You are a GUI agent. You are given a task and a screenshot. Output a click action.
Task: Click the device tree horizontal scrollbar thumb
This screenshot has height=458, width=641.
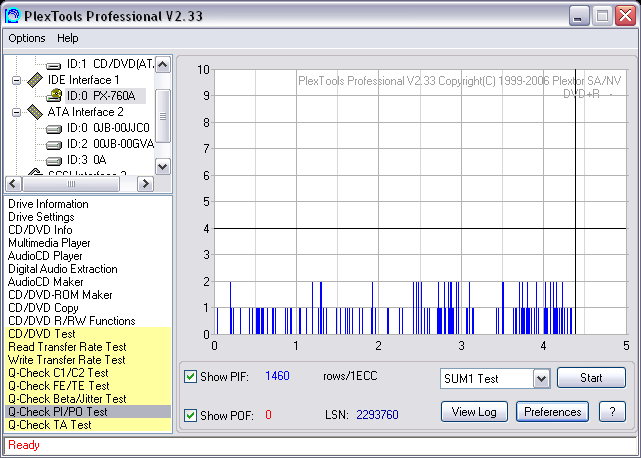coord(71,184)
